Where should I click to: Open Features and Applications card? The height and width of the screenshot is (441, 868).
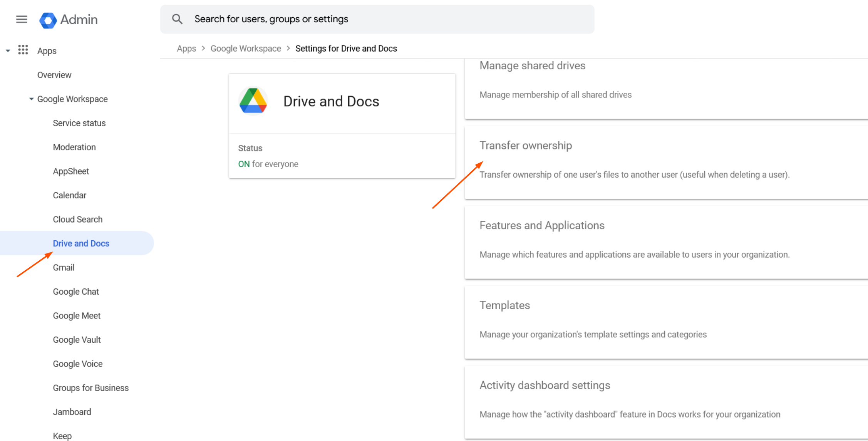[x=666, y=243]
